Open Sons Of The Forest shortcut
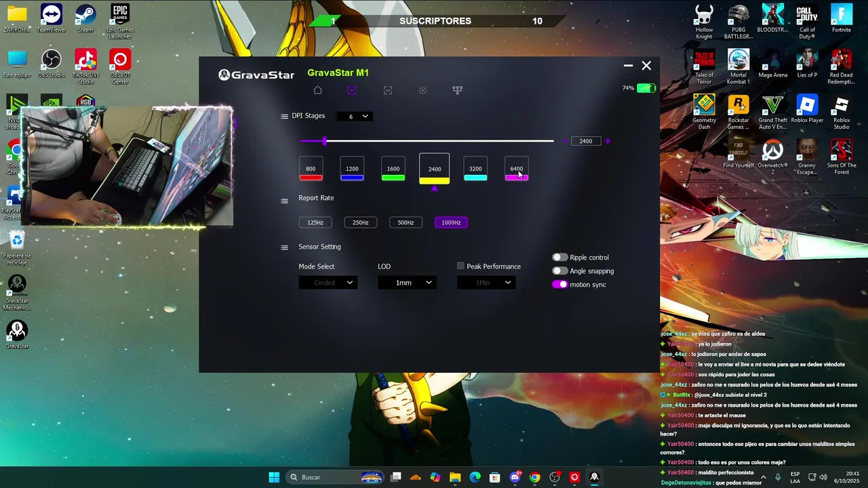Viewport: 868px width, 488px height. pyautogui.click(x=841, y=157)
